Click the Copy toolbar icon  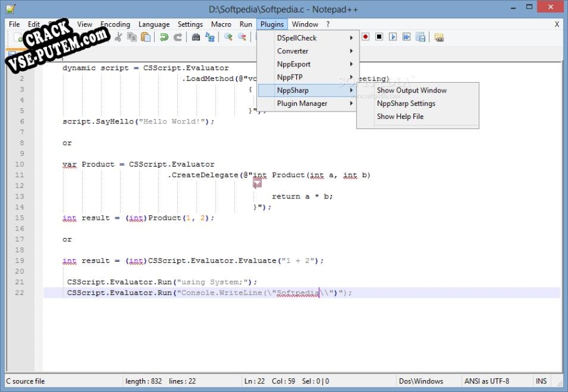coord(132,38)
